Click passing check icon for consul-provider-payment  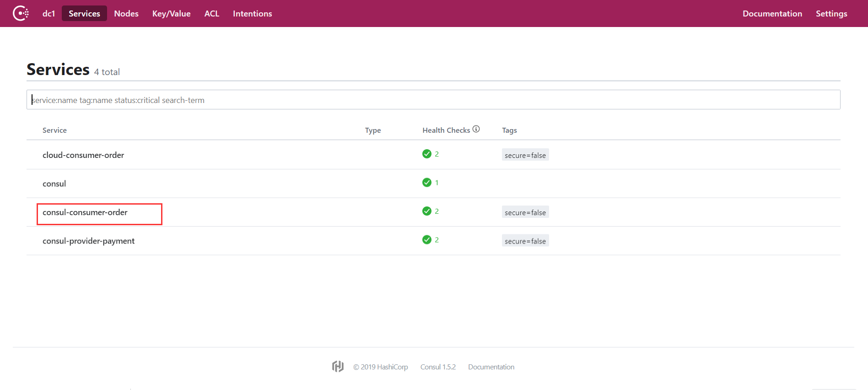pyautogui.click(x=427, y=240)
